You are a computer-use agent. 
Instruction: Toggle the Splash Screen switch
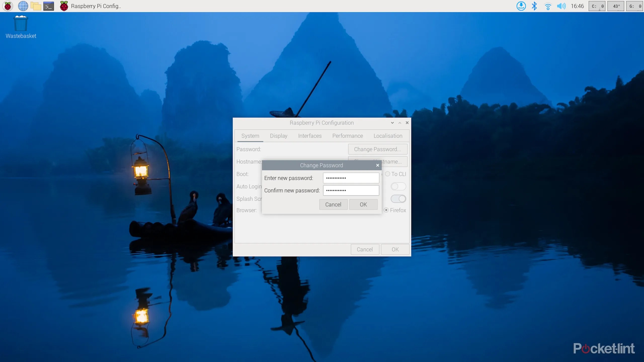click(x=398, y=199)
